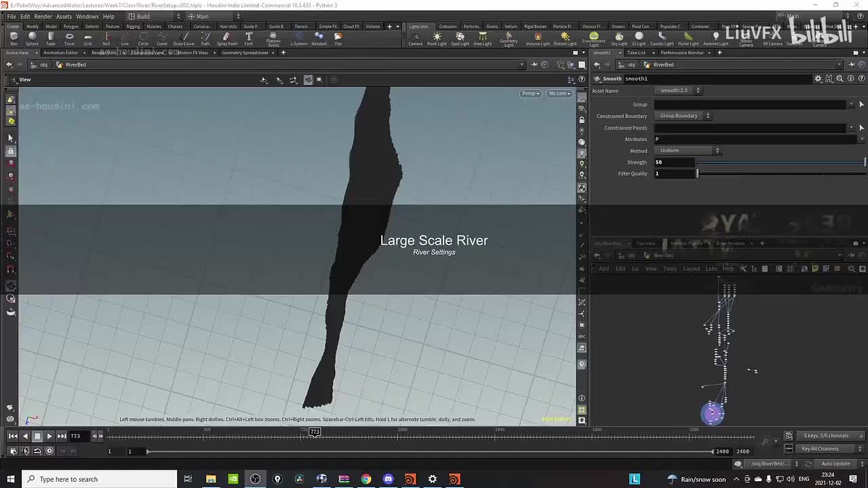Viewport: 868px width, 488px height.
Task: Toggle the pin on the parameter pane
Action: point(851,64)
